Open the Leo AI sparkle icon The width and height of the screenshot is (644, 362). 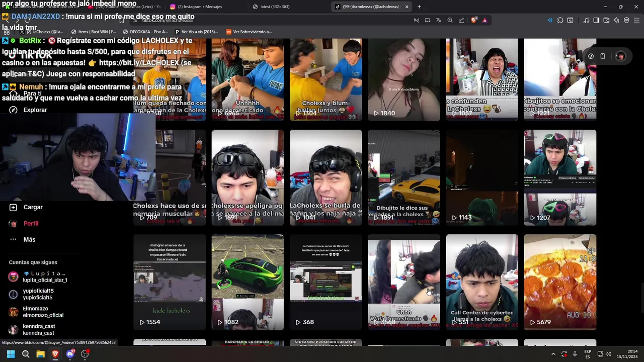pyautogui.click(x=616, y=20)
